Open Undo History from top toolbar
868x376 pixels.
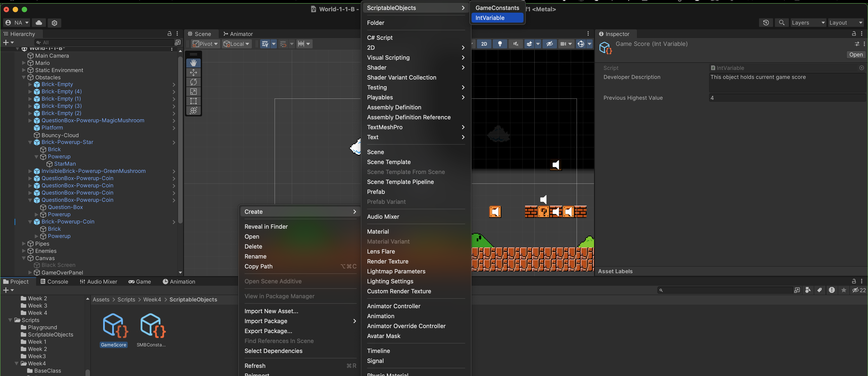pyautogui.click(x=766, y=23)
